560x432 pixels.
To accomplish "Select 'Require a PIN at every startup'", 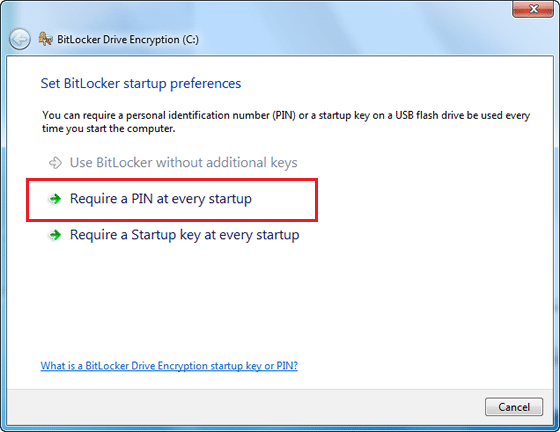I will pyautogui.click(x=161, y=199).
